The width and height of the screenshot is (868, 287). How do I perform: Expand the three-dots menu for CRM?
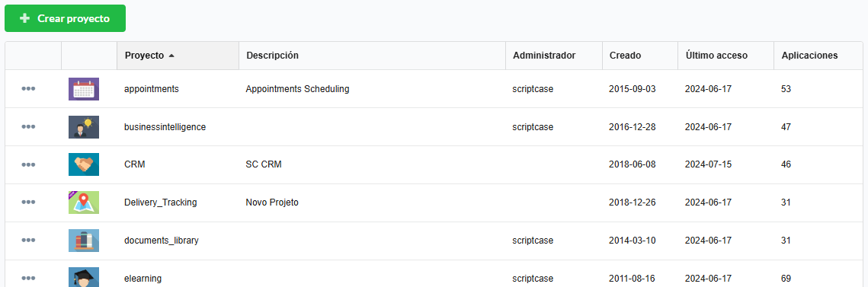pos(28,164)
